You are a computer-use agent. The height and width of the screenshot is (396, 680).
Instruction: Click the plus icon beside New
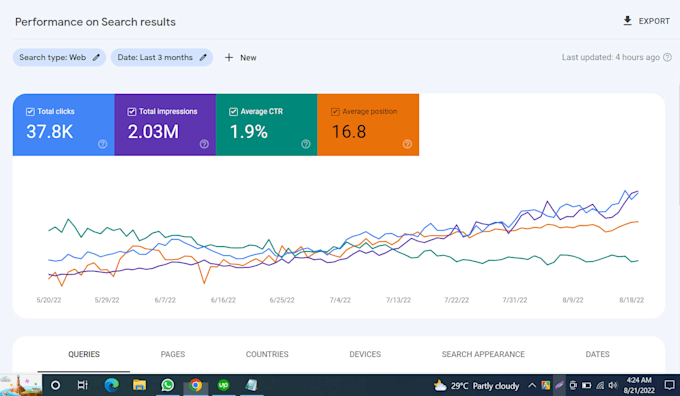tap(229, 57)
